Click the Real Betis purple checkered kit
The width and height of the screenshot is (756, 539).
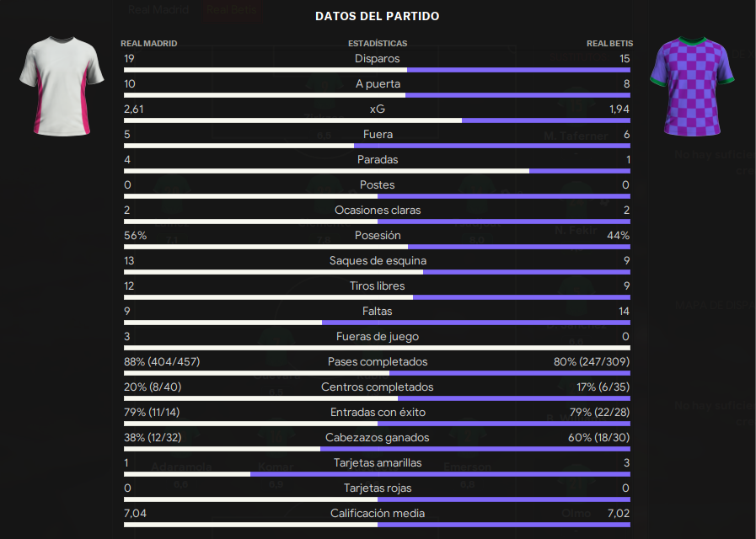[x=692, y=86]
